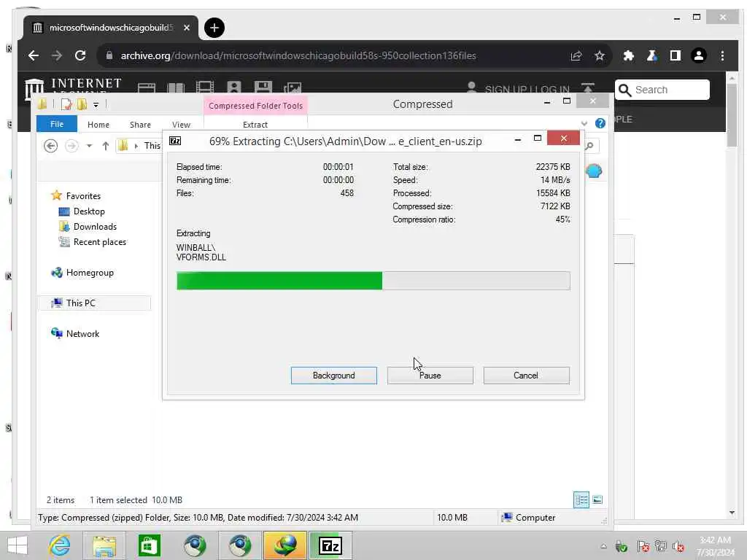Click the 7z icon in extraction dialog title
This screenshot has height=560, width=747.
click(175, 141)
